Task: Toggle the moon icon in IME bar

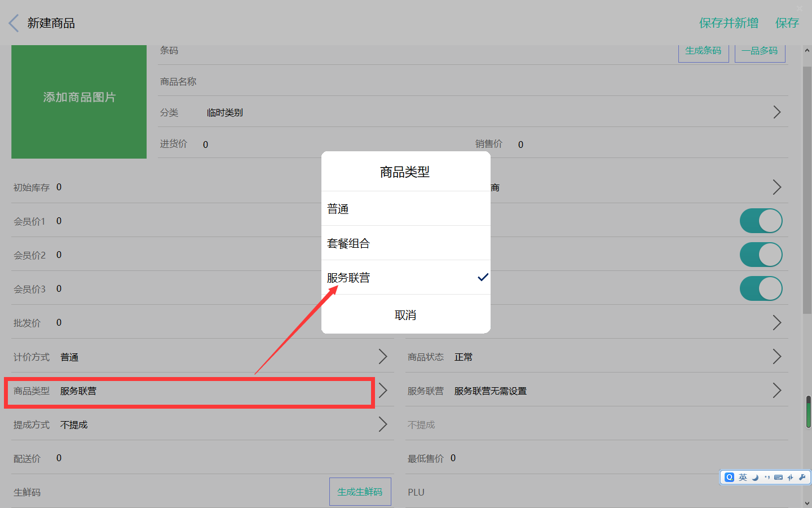Action: pos(755,478)
